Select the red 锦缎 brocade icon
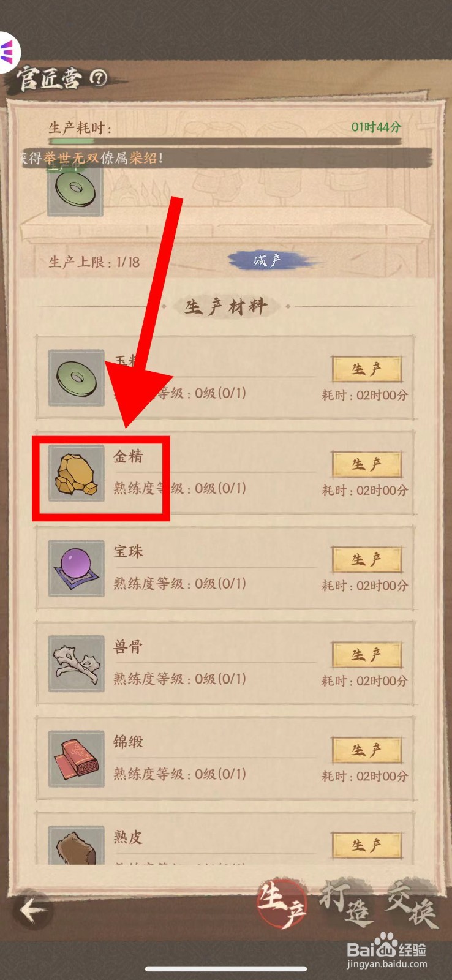452x980 pixels. click(77, 759)
